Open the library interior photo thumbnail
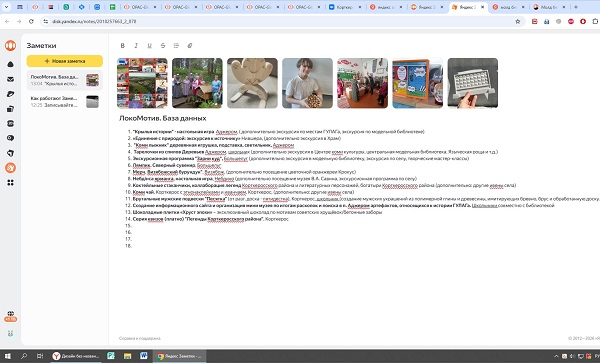This screenshot has height=364, width=600. tap(362, 83)
